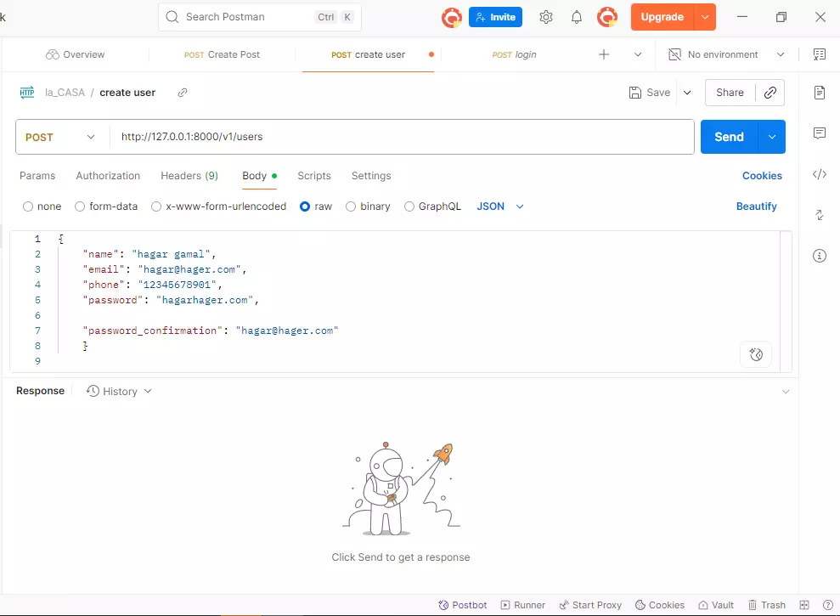840x616 pixels.
Task: Open the code snippet panel
Action: [819, 174]
